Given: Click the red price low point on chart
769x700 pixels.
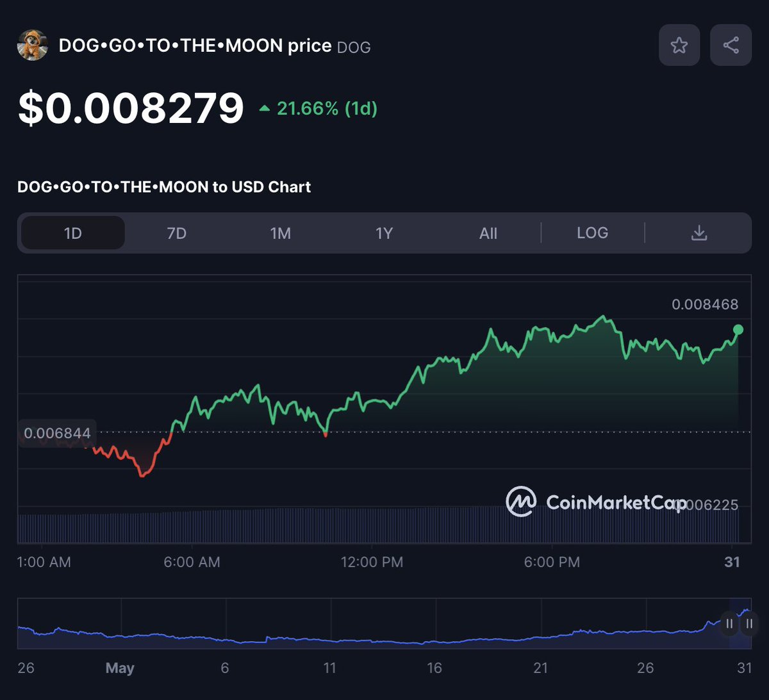Looking at the screenshot, I should point(142,475).
